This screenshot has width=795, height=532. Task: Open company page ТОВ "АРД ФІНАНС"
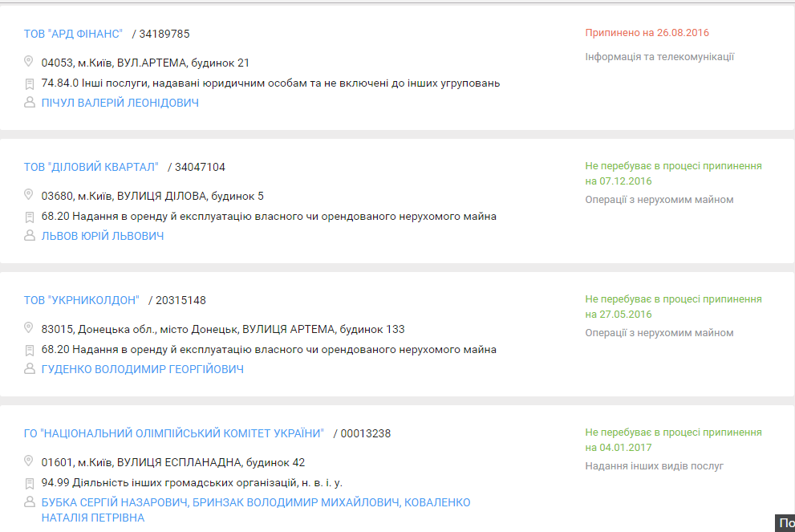[x=73, y=34]
